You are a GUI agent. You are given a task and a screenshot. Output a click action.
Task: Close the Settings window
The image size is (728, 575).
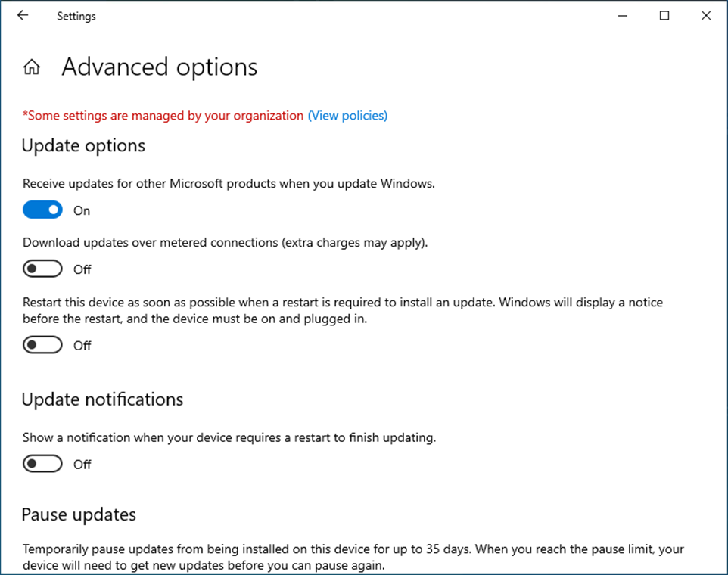706,16
